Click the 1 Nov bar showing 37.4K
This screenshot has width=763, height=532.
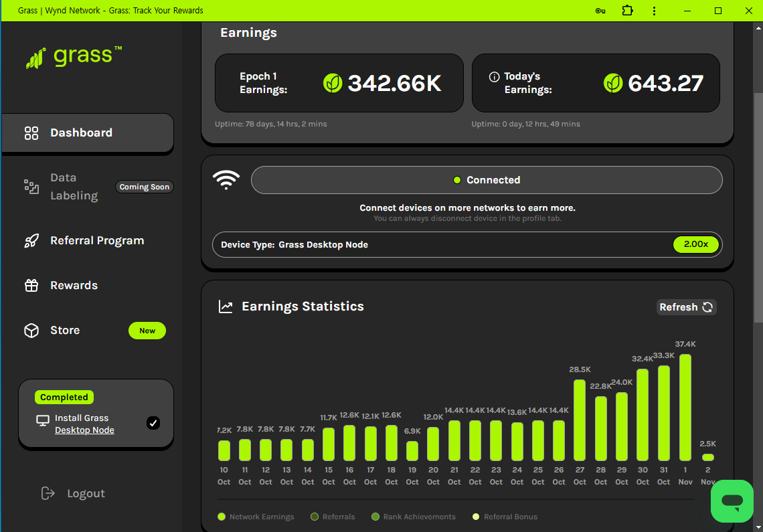pos(685,408)
